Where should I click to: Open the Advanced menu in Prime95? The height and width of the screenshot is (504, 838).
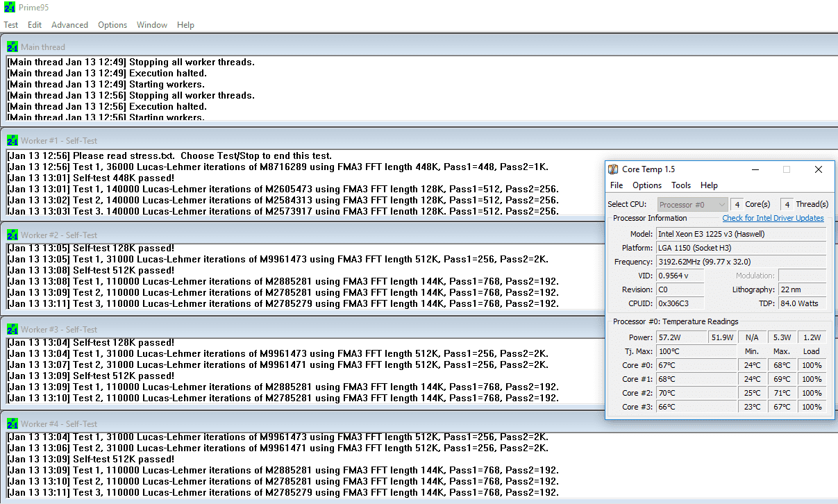tap(69, 25)
